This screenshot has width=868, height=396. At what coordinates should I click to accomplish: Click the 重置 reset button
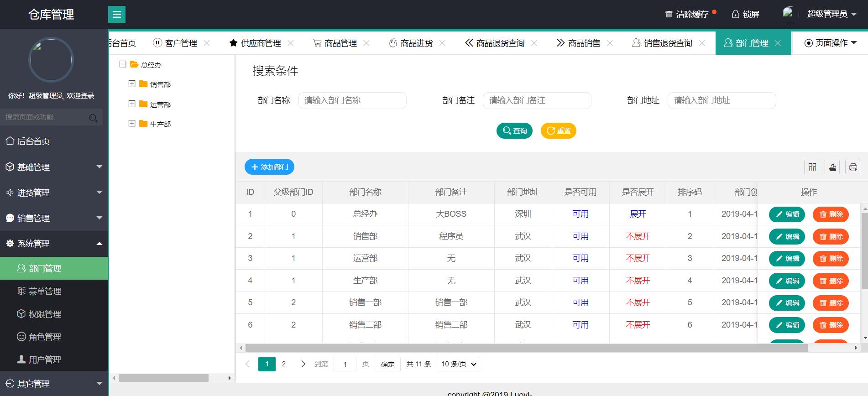click(x=559, y=131)
